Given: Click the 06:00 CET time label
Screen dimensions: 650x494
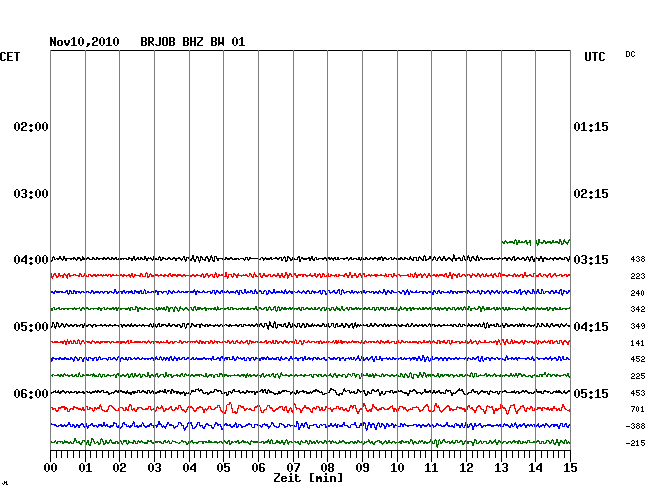Looking at the screenshot, I should (31, 393).
